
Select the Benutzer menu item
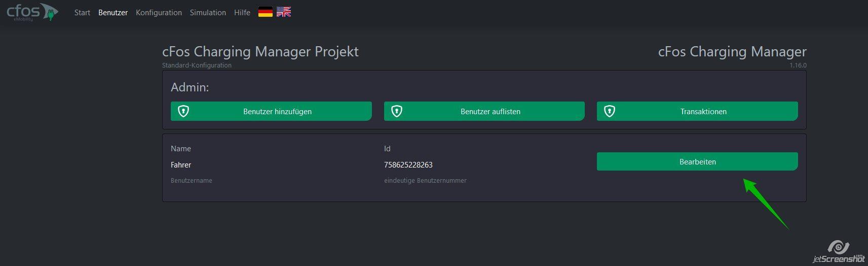pyautogui.click(x=113, y=13)
